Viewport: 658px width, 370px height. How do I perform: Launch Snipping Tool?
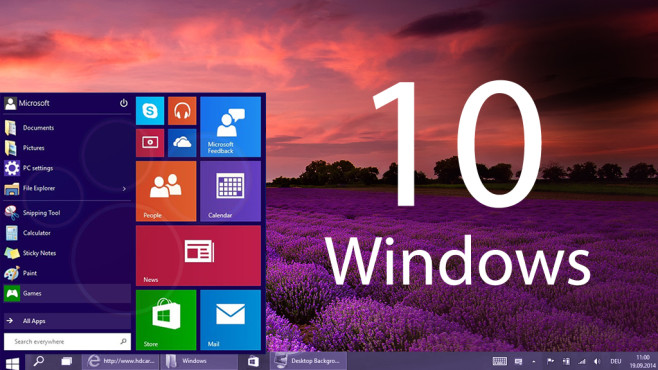pyautogui.click(x=67, y=213)
